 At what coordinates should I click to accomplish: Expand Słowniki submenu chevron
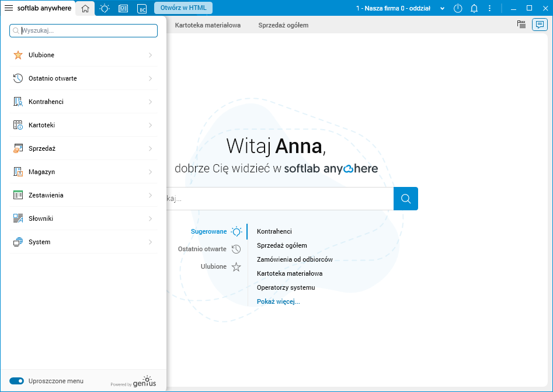point(150,218)
